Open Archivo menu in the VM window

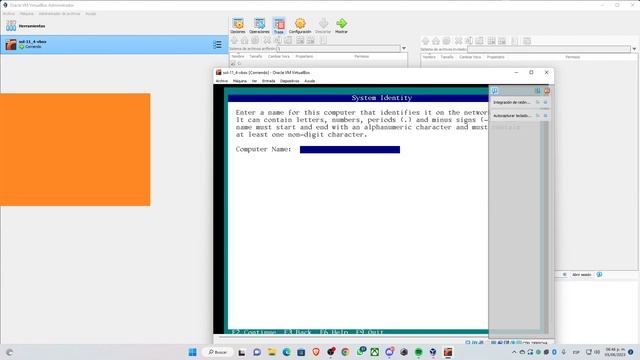(x=222, y=81)
